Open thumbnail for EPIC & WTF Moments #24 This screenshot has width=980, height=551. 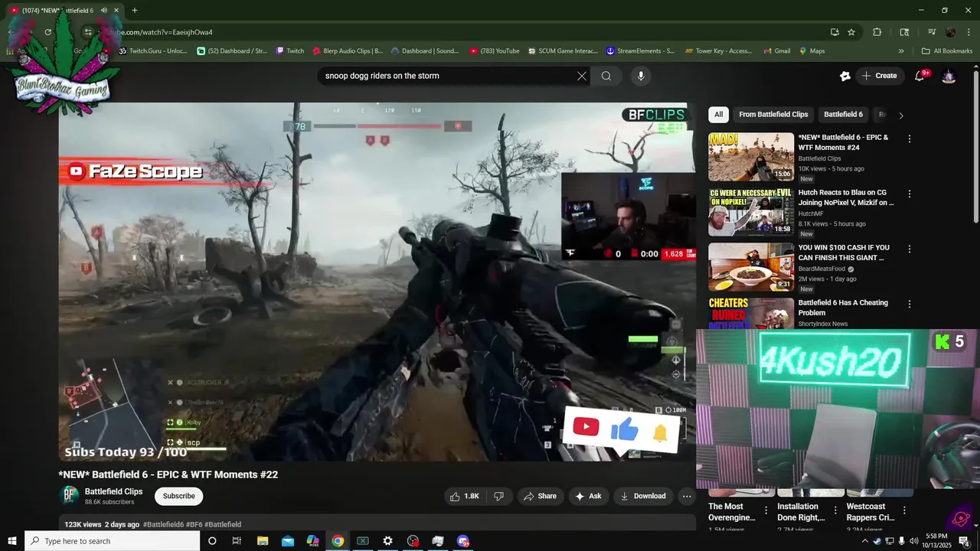click(x=751, y=157)
